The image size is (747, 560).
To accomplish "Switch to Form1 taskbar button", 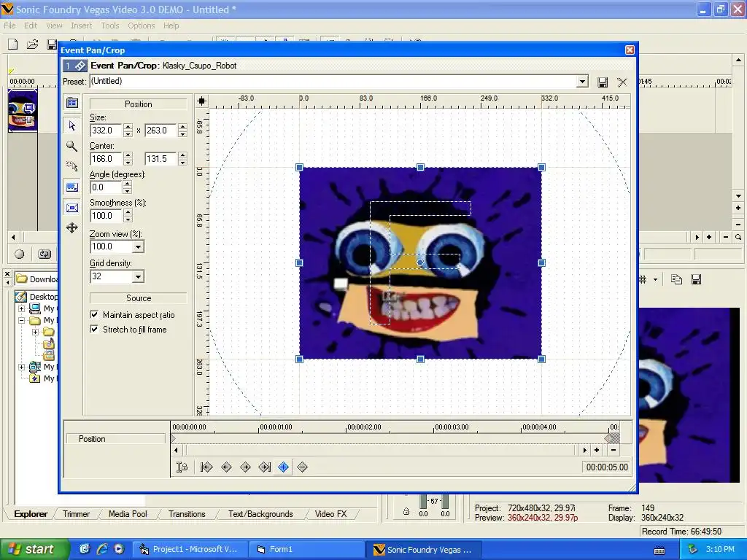I will coord(307,549).
